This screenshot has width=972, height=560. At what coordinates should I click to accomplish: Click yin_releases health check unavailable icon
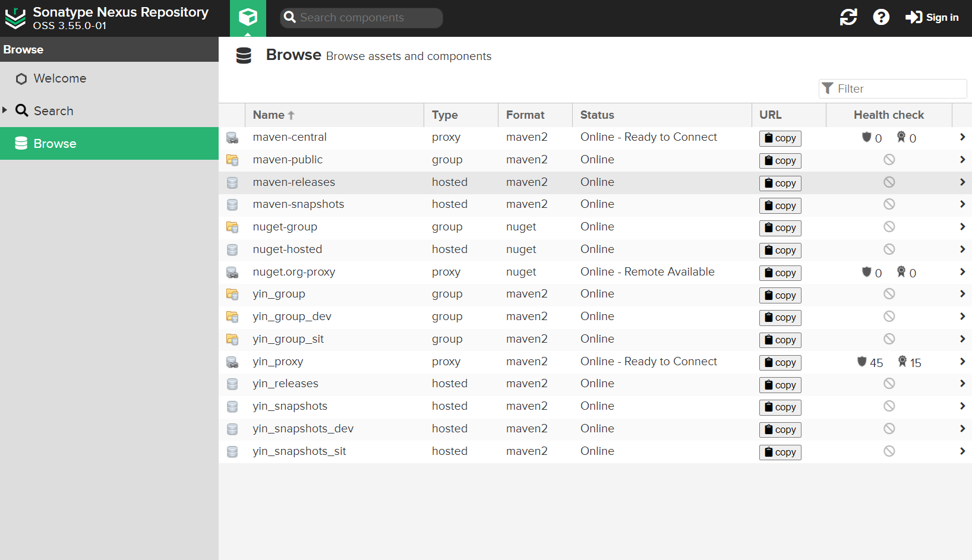[x=889, y=383]
